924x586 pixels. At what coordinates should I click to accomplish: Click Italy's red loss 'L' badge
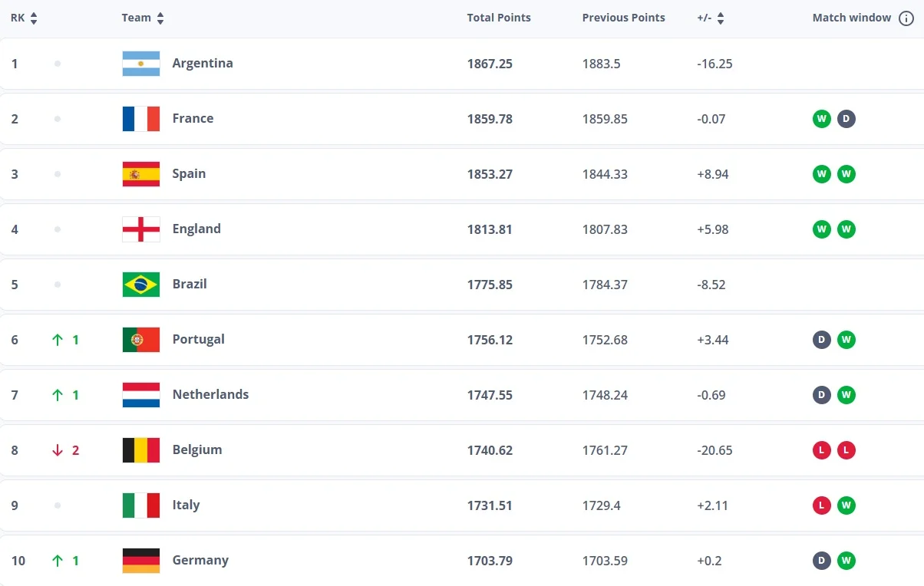(x=822, y=505)
